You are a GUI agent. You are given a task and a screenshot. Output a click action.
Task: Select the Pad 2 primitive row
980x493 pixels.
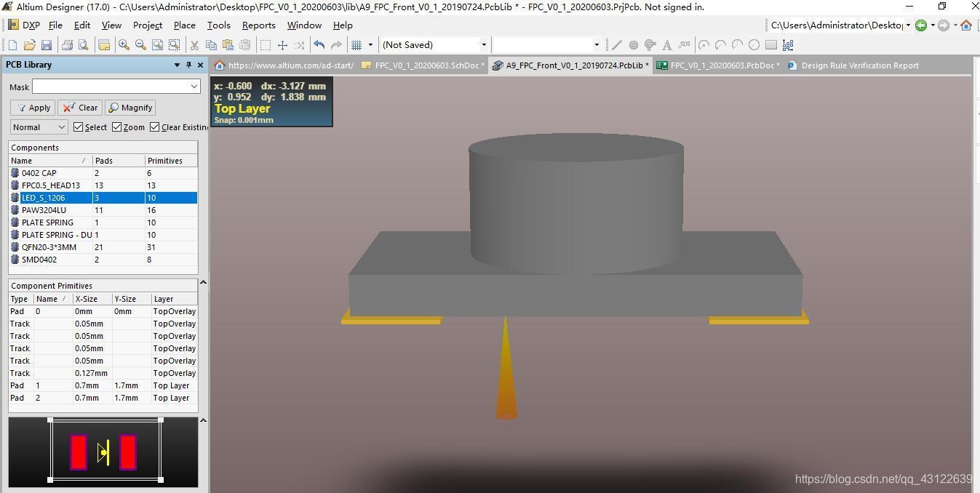click(x=103, y=398)
